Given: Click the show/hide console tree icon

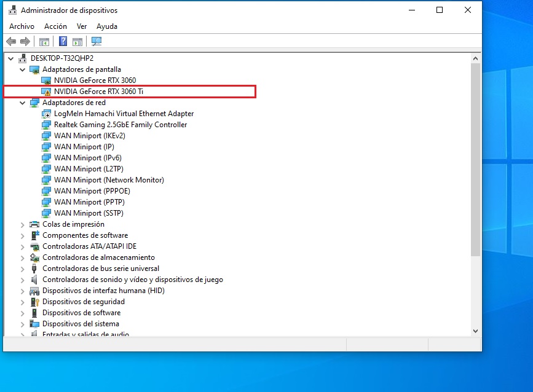Looking at the screenshot, I should [x=44, y=42].
